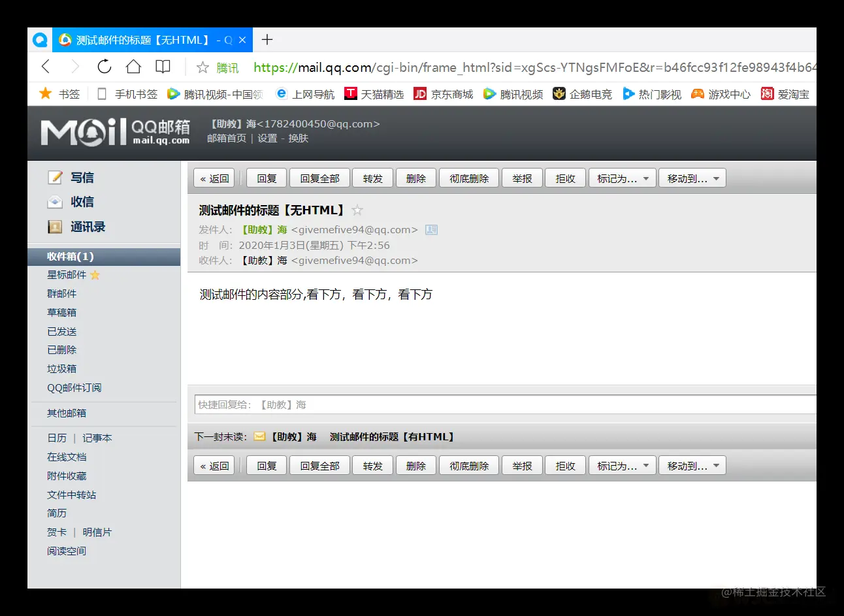Bookmark page with address bar star
This screenshot has height=616, width=844.
point(203,67)
